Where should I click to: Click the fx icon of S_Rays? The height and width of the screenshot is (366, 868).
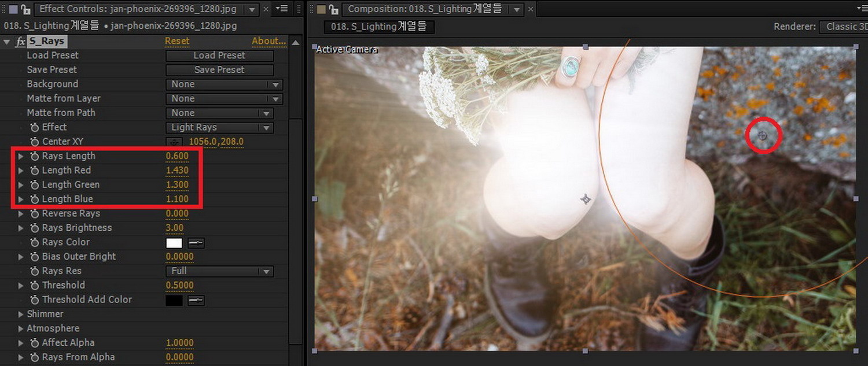[x=20, y=42]
